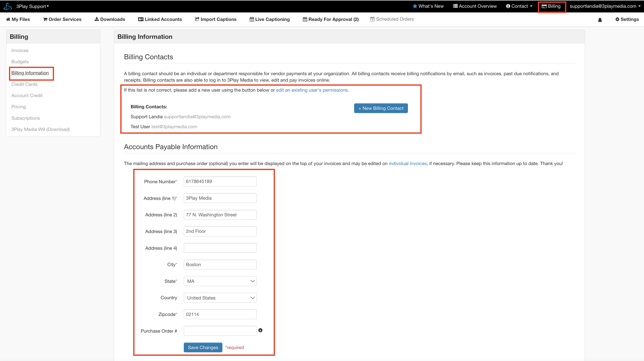This screenshot has height=361, width=644.
Task: Open Import Captions
Action: tap(216, 19)
